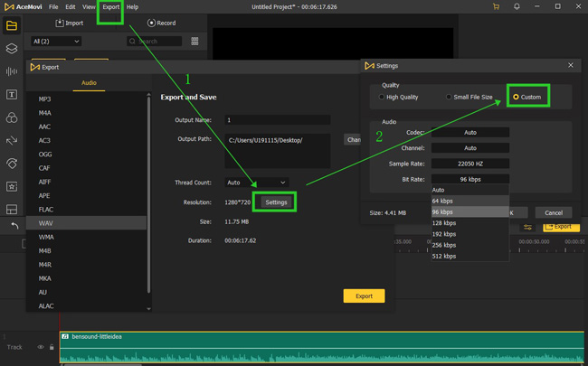Click the Output Name input field
This screenshot has height=366, width=588.
click(x=278, y=120)
